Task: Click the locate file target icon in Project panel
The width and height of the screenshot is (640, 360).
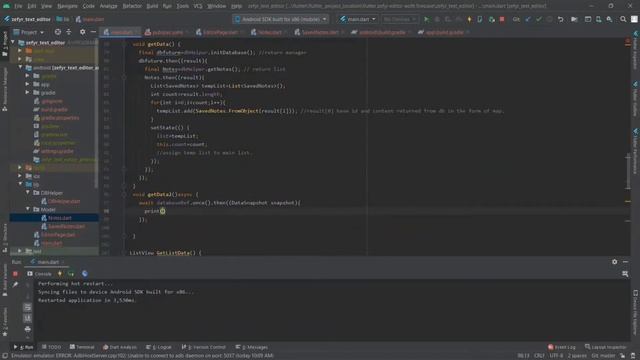Action: [x=58, y=32]
